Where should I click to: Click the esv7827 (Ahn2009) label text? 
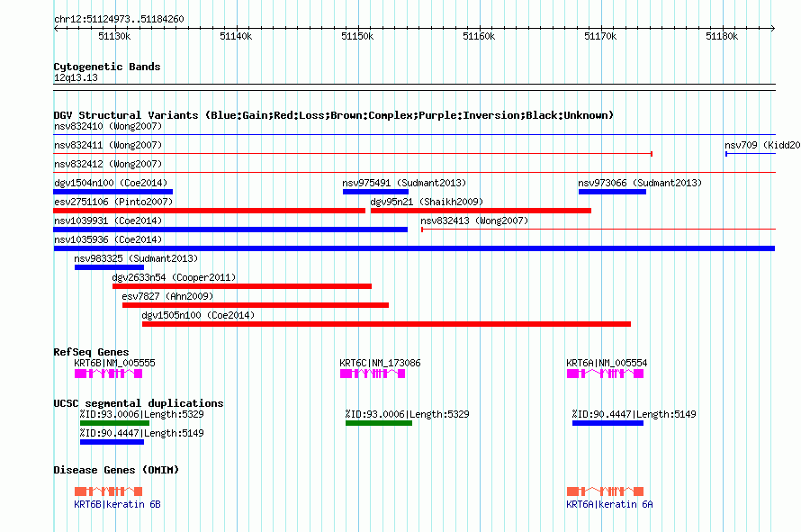tap(167, 296)
